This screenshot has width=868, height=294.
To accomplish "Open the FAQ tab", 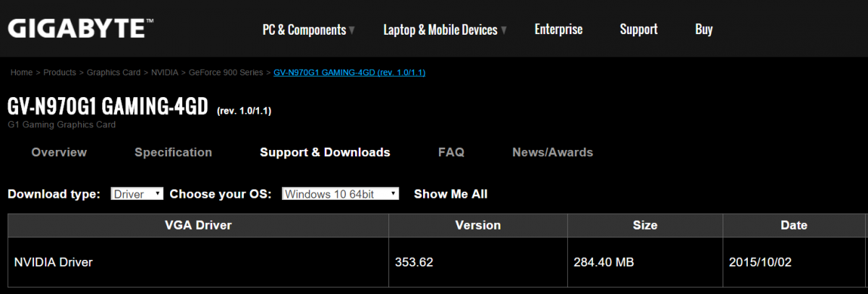I will 451,152.
